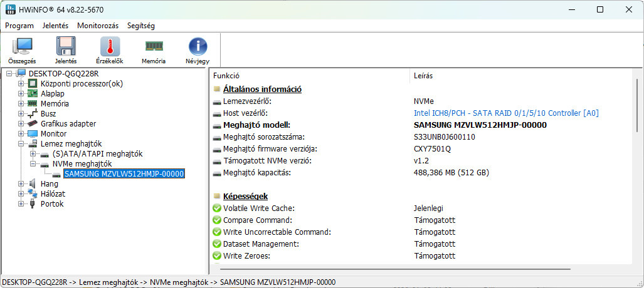Expand the Hálózat tree node

pyautogui.click(x=21, y=193)
